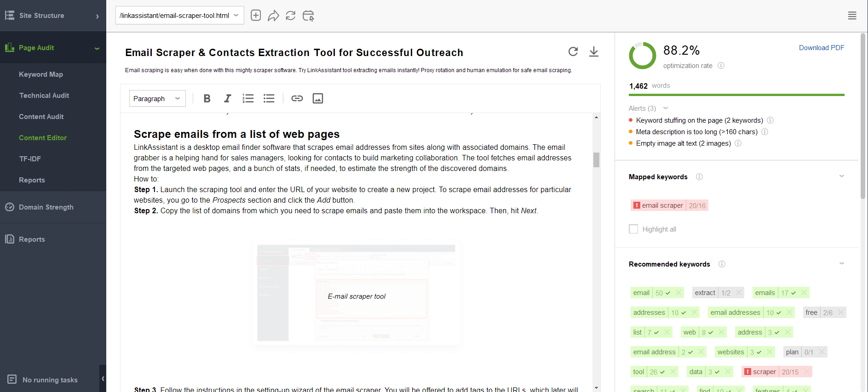This screenshot has height=392, width=868.
Task: Click info icon next to Keyword stuffing alert
Action: pyautogui.click(x=770, y=120)
